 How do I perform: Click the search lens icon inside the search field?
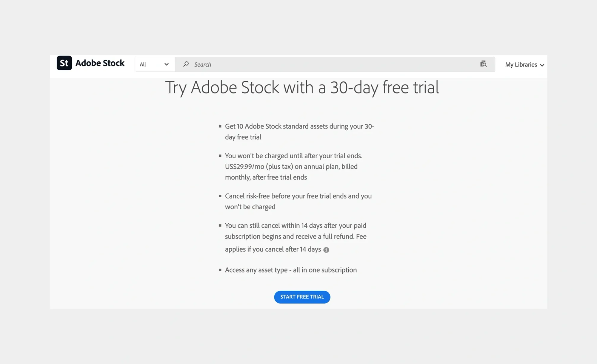186,64
